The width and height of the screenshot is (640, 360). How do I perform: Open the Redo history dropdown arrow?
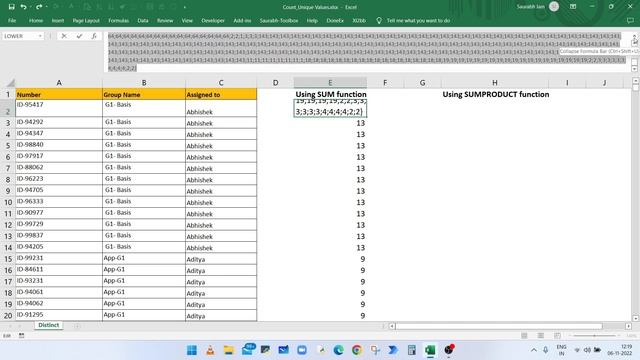[46, 7]
